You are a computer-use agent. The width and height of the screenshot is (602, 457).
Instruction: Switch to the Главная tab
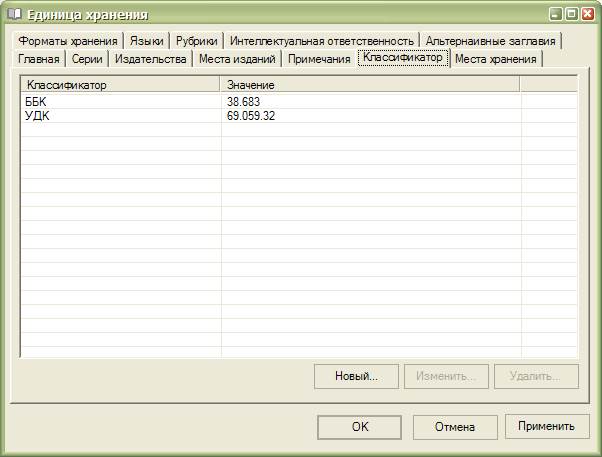(40, 60)
